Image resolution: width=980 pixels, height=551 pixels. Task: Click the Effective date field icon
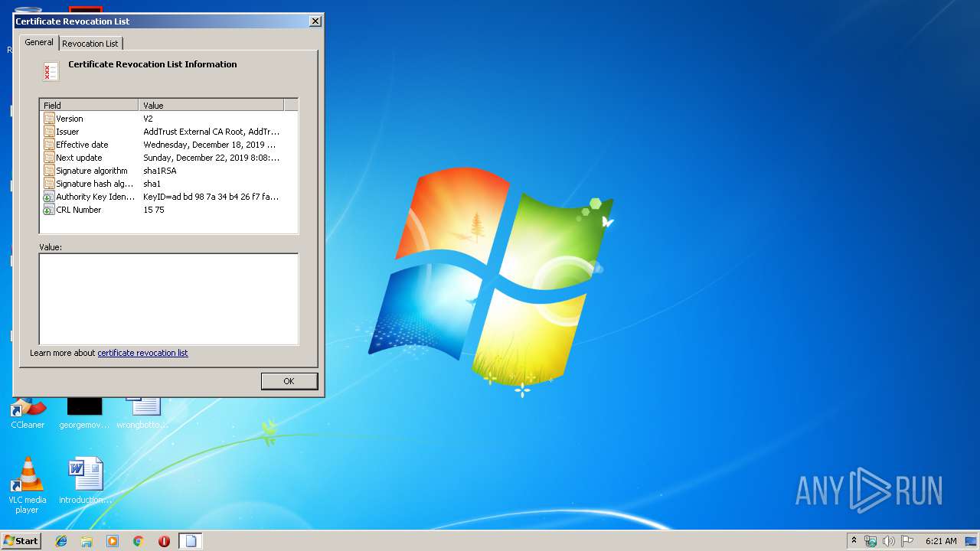point(49,145)
